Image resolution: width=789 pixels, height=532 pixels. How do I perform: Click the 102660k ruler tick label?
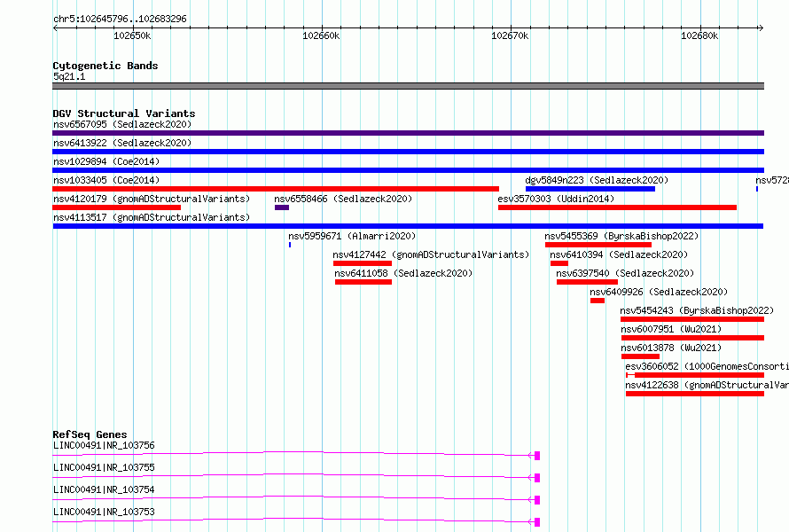pos(321,35)
